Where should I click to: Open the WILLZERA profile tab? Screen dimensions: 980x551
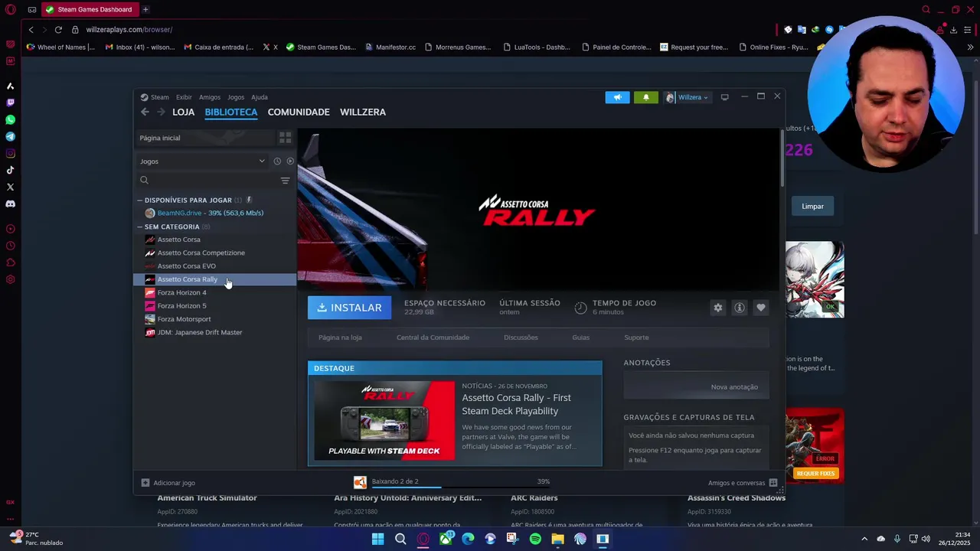coord(363,112)
